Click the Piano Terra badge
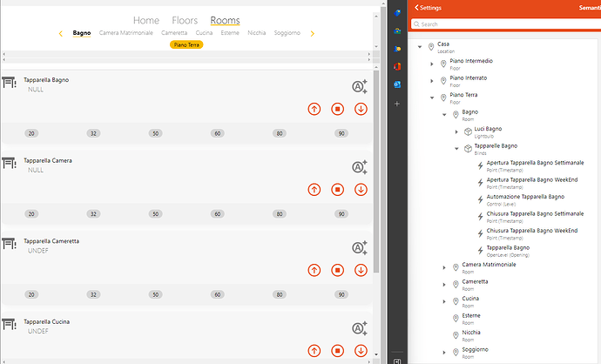This screenshot has width=601, height=364. click(x=186, y=44)
